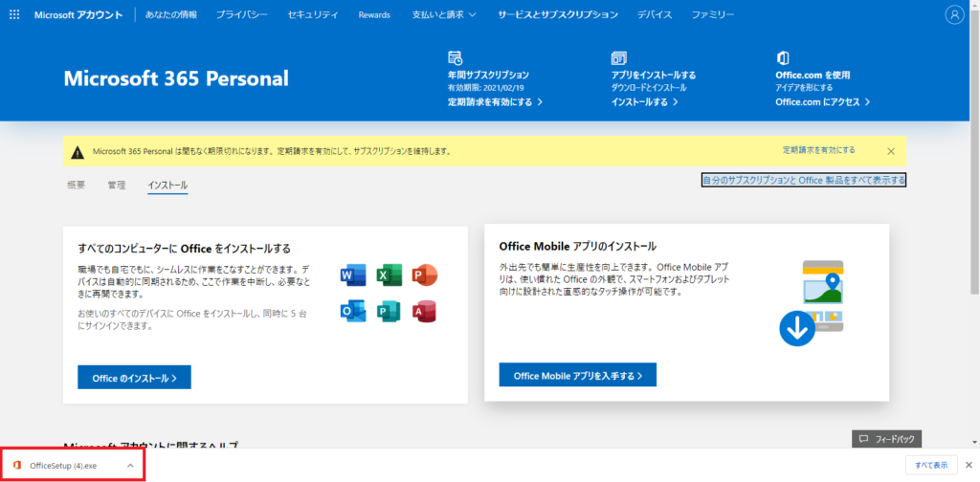Click the Access app icon
This screenshot has height=482, width=980.
[x=424, y=311]
